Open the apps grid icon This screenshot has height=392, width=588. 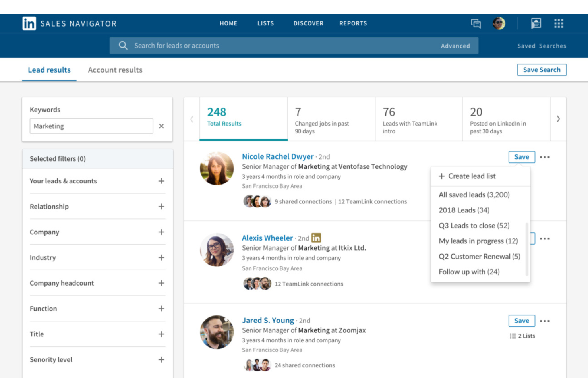559,23
